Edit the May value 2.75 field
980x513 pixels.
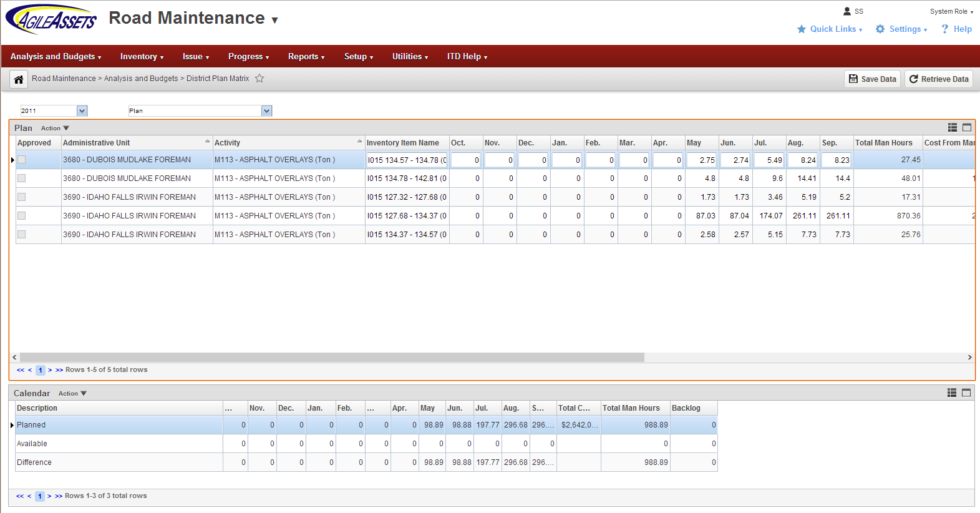[x=702, y=160]
